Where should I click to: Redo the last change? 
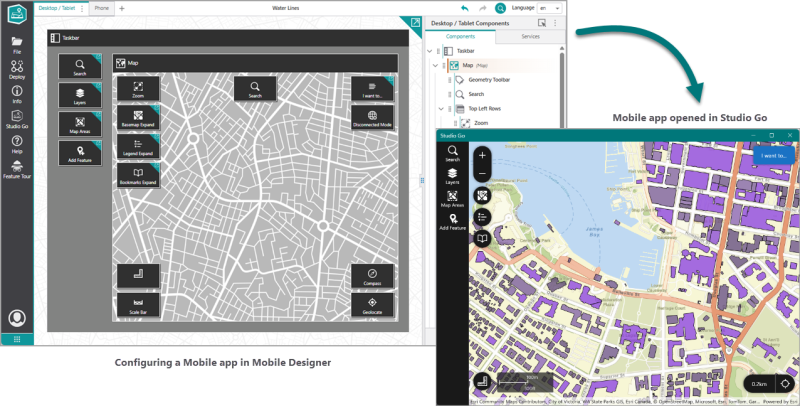point(483,8)
